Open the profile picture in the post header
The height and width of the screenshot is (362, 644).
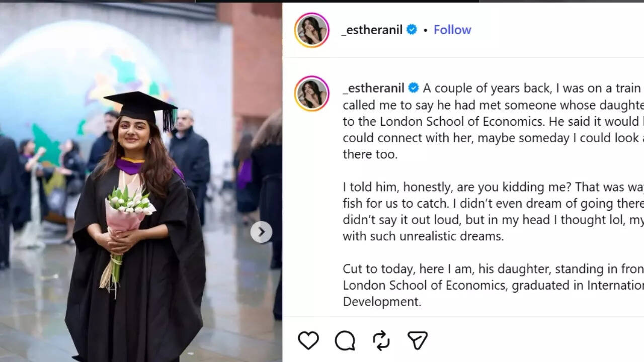[312, 30]
